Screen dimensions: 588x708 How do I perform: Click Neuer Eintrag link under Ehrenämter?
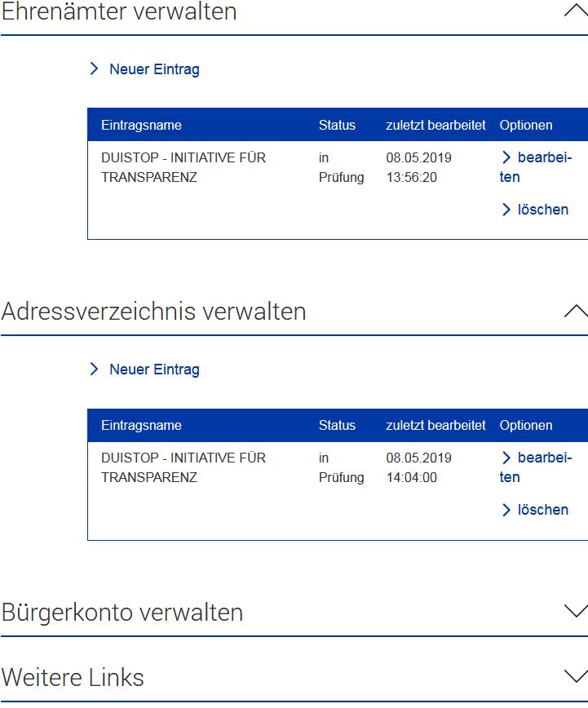[154, 69]
